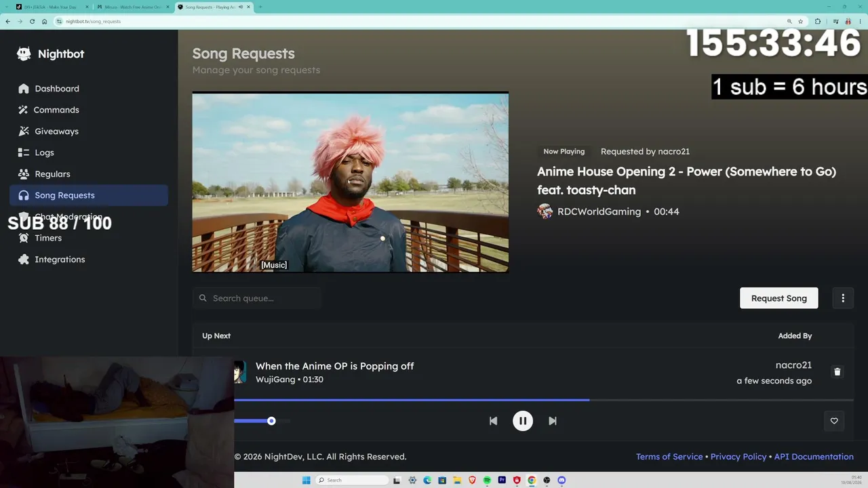This screenshot has width=868, height=488.
Task: Open the zoom control in address bar
Action: (789, 21)
